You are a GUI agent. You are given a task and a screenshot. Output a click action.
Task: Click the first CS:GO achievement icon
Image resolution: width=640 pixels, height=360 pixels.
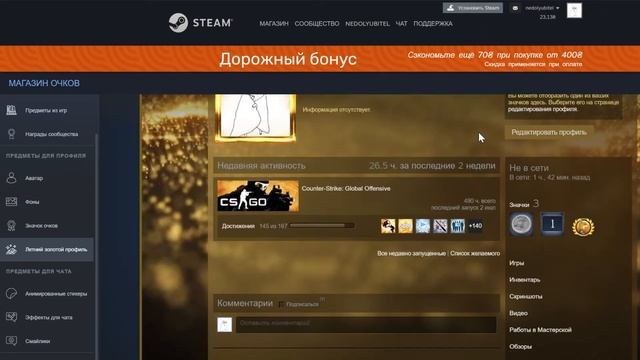click(388, 226)
